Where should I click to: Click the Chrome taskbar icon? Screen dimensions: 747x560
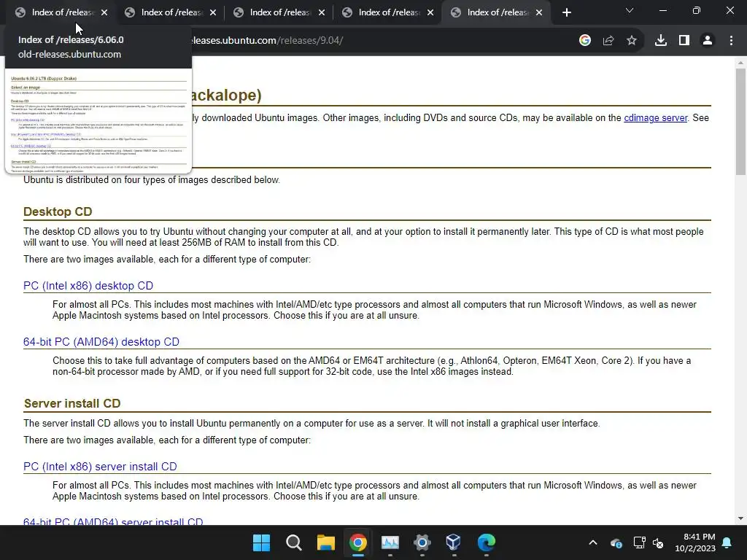[x=357, y=542]
